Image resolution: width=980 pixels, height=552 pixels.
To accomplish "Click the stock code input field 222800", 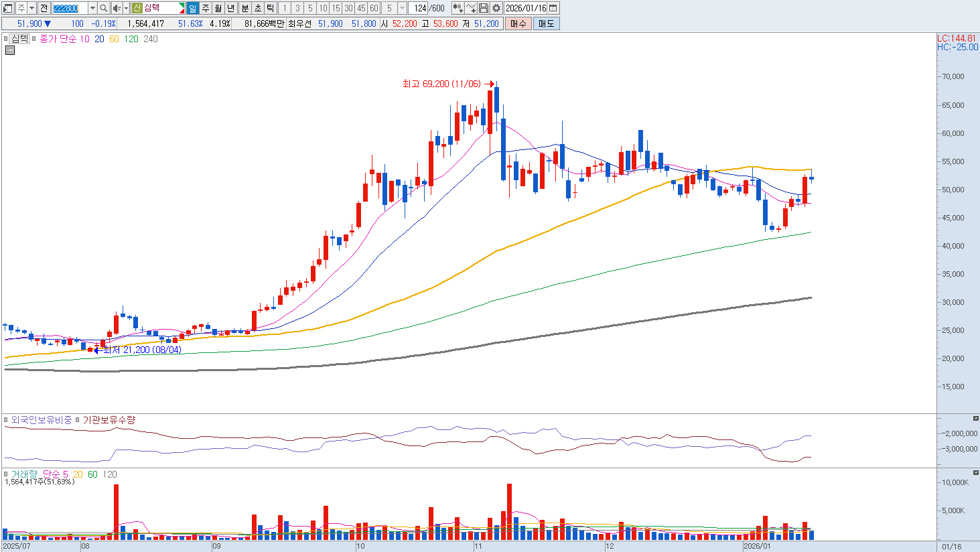I will [x=70, y=8].
